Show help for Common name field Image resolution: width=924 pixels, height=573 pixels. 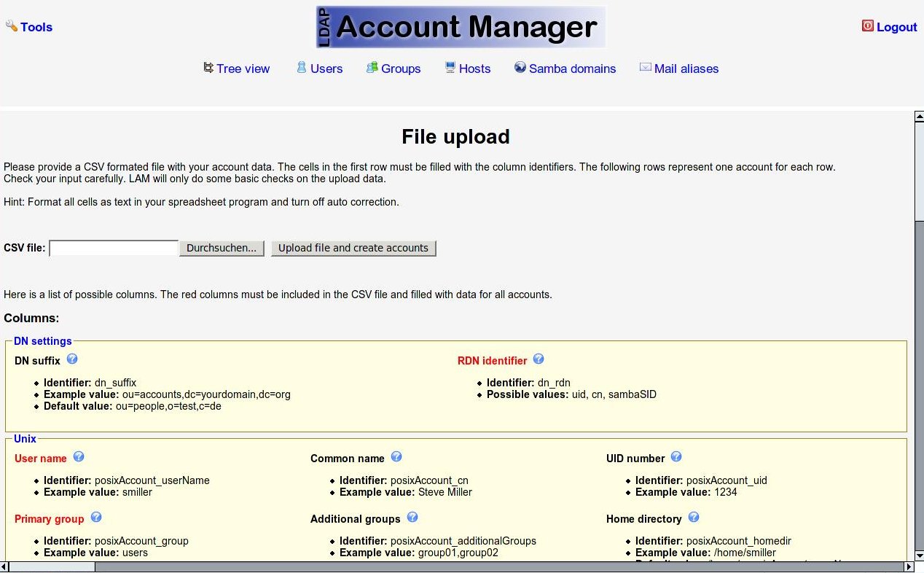(x=396, y=457)
